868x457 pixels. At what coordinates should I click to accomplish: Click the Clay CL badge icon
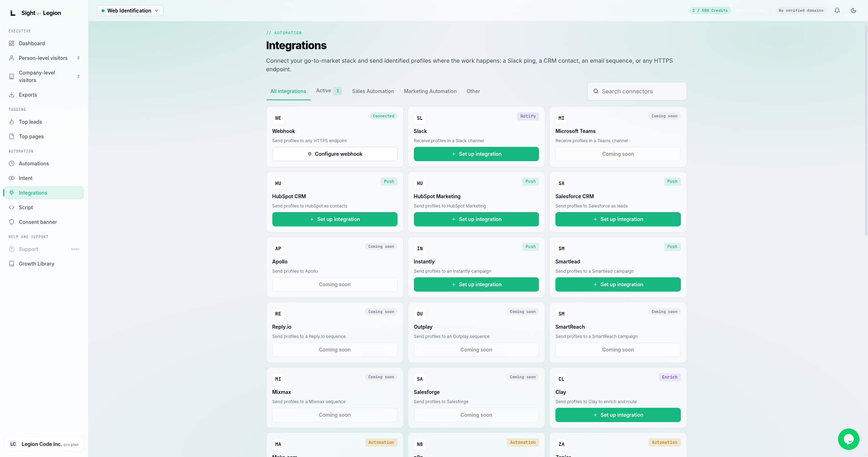point(561,379)
